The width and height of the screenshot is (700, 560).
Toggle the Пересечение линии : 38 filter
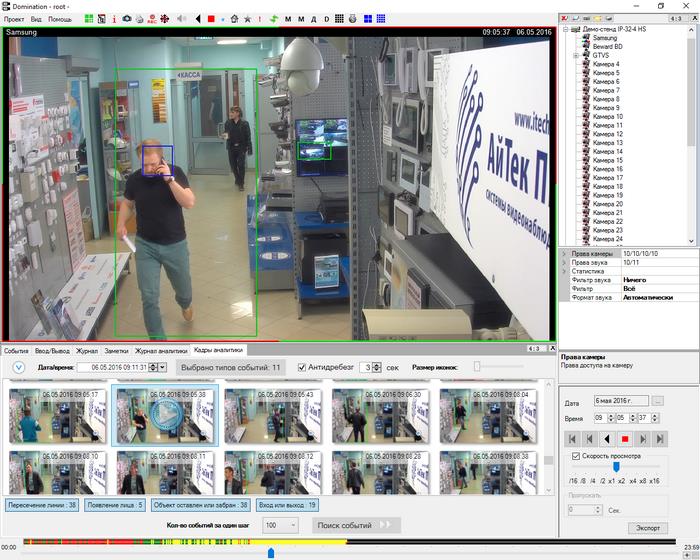(x=42, y=505)
